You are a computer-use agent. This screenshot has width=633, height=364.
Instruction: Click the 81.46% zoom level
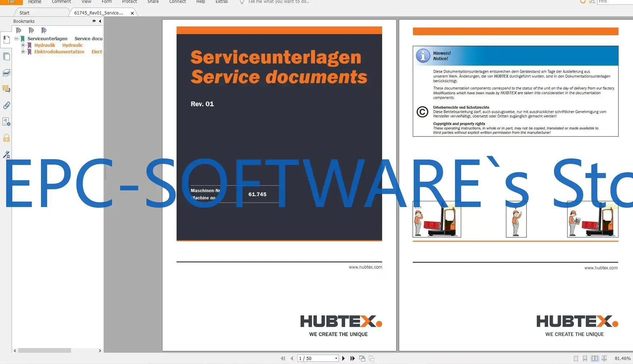pyautogui.click(x=622, y=359)
